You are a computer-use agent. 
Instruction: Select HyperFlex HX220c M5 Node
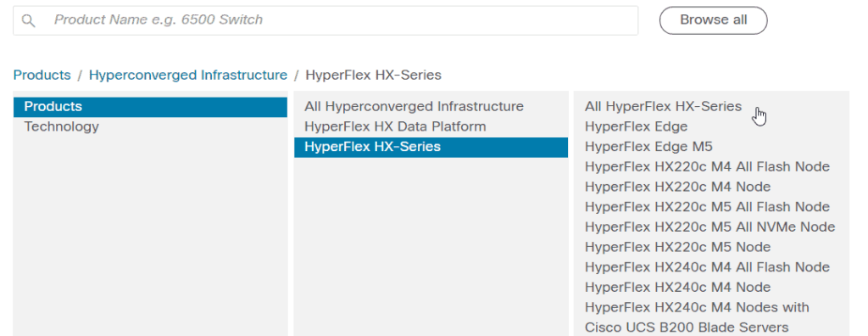(677, 247)
